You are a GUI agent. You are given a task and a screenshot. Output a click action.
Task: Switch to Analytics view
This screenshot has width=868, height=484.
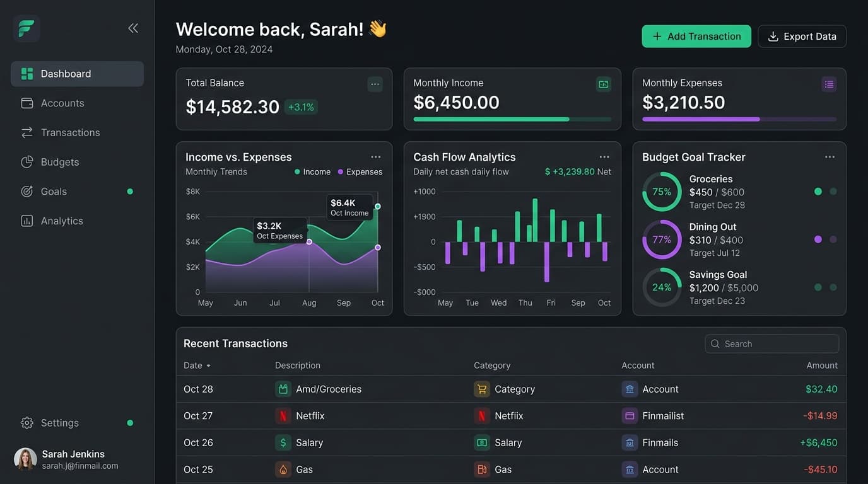pos(62,221)
